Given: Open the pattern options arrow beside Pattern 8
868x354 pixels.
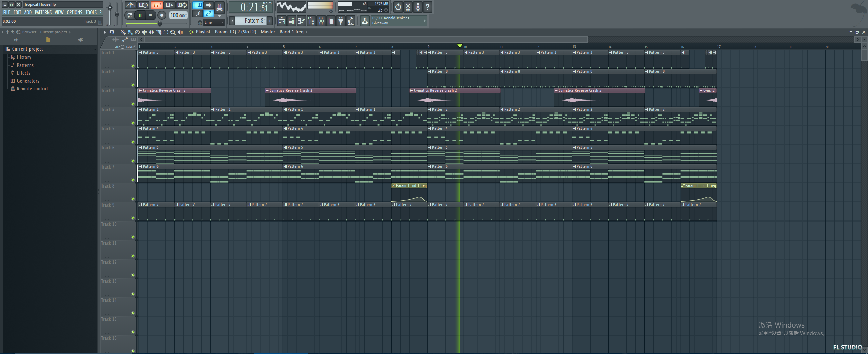Looking at the screenshot, I should pos(232,21).
